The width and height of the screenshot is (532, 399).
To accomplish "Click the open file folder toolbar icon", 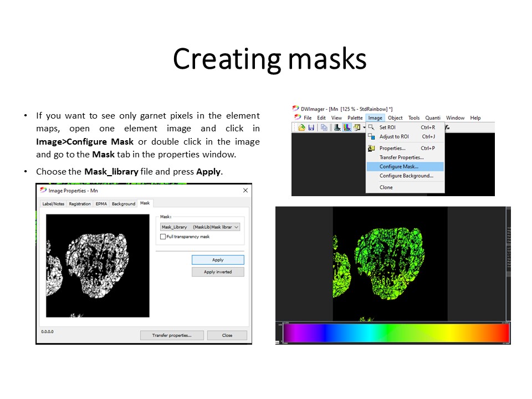I will tap(302, 127).
